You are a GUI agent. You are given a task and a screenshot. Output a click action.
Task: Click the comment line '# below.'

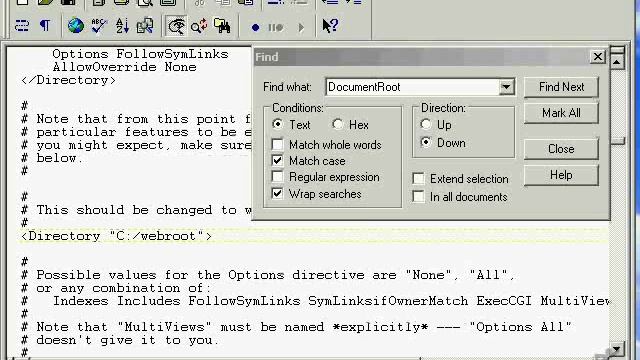click(x=52, y=158)
